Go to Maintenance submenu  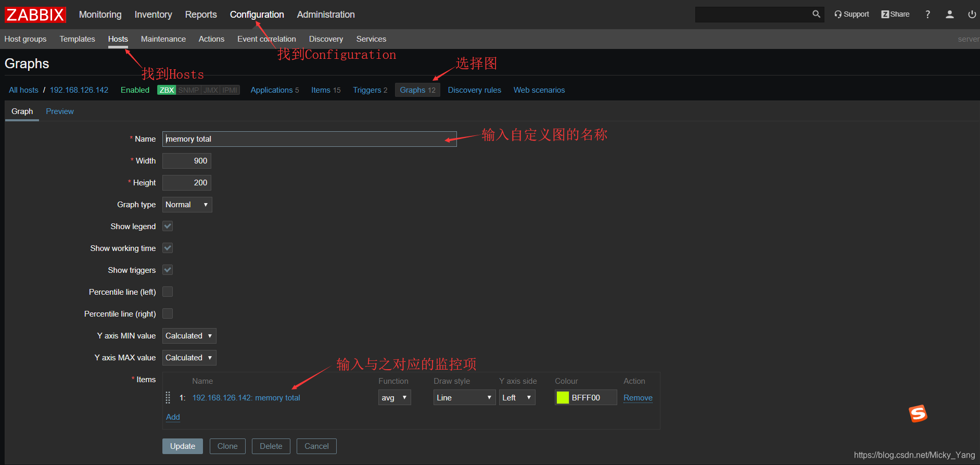163,39
